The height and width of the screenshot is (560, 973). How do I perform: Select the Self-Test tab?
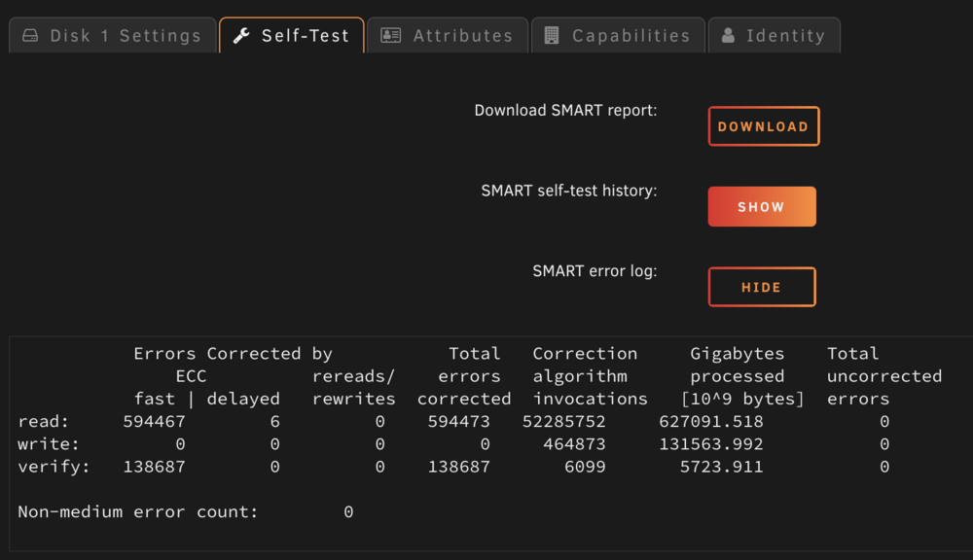tap(292, 35)
